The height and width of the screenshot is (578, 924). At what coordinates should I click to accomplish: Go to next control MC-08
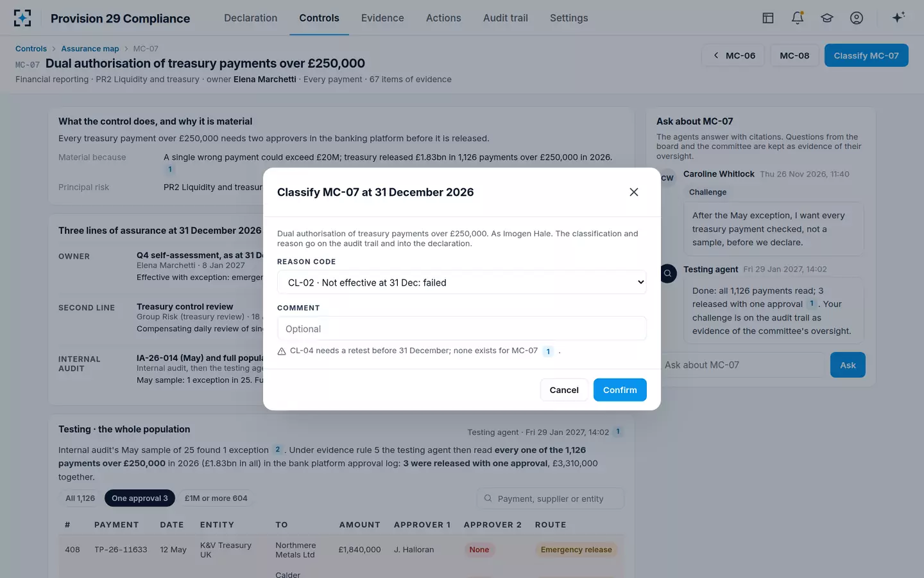[794, 55]
